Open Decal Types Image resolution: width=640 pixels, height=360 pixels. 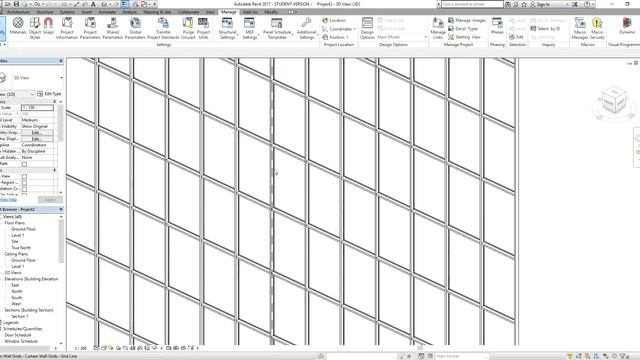[x=463, y=29]
